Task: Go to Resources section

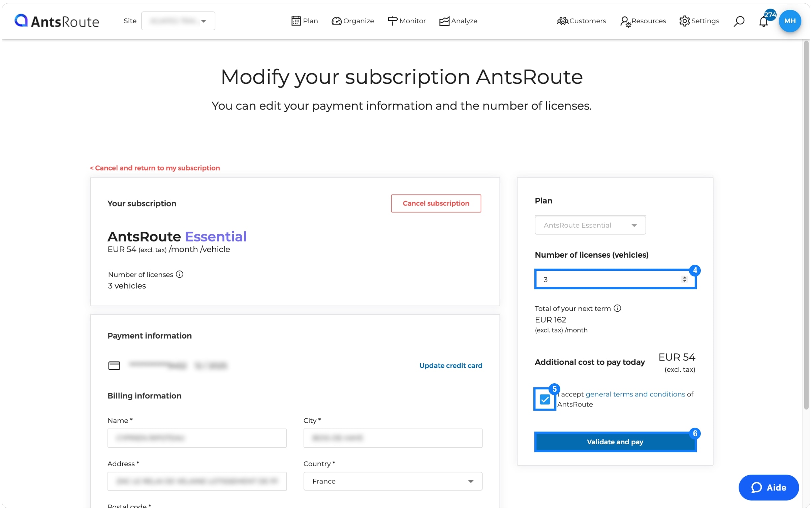Action: [x=643, y=21]
